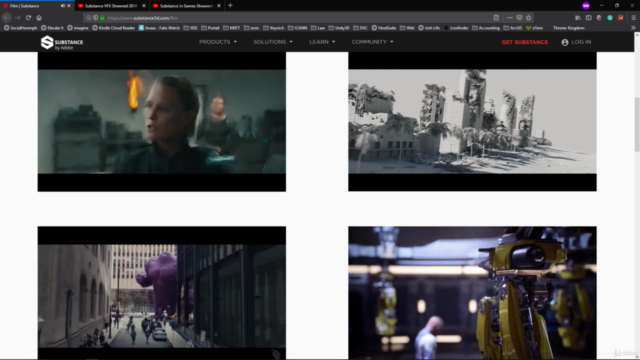The height and width of the screenshot is (360, 640).
Task: Expand the PRODUCTS dropdown menu
Action: (218, 42)
